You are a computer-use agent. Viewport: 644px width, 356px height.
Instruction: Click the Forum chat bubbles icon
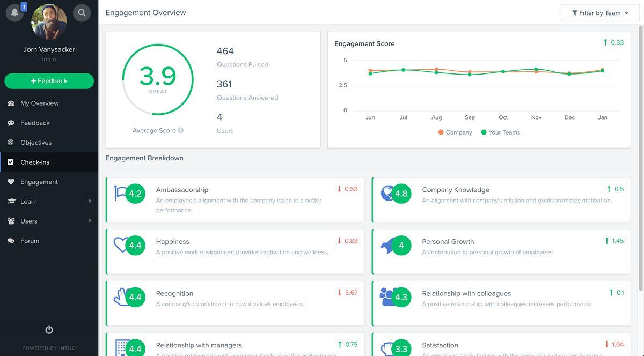[x=11, y=241]
